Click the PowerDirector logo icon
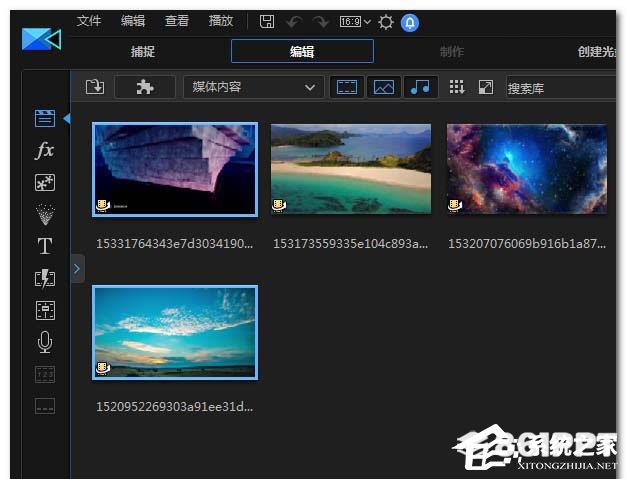This screenshot has height=479, width=627. pos(42,39)
